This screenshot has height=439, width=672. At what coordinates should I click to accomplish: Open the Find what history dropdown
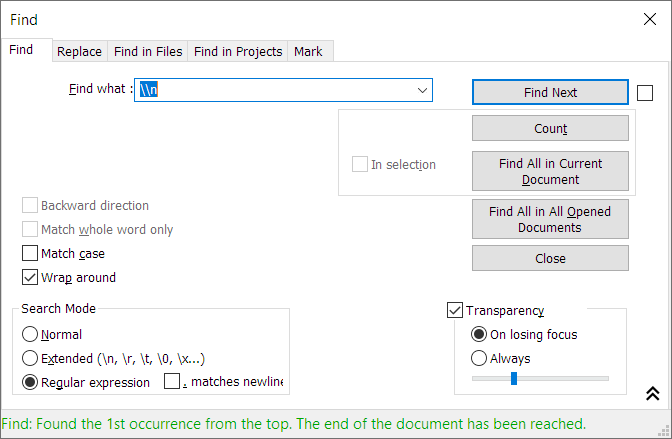[422, 90]
